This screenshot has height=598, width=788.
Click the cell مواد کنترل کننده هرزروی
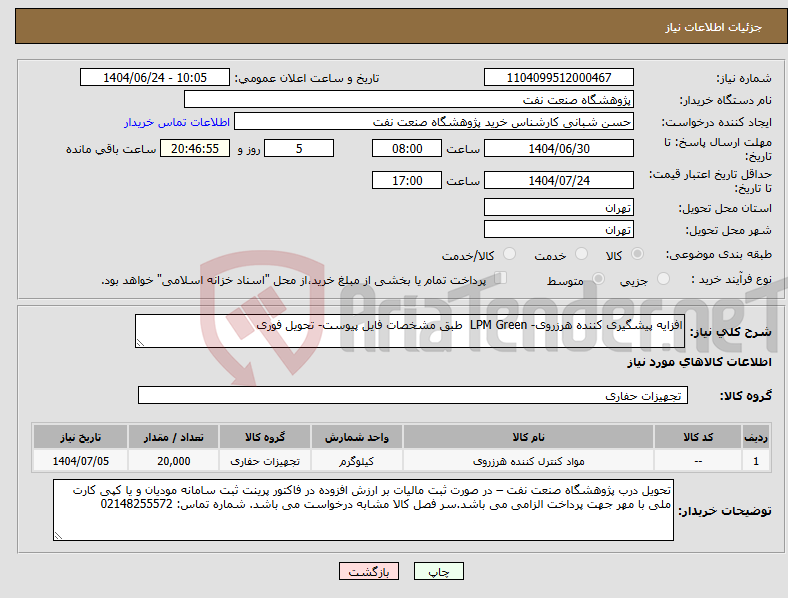click(528, 461)
